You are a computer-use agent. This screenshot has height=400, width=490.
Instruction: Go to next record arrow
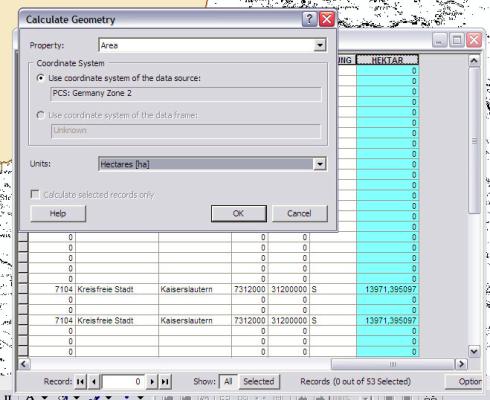(x=152, y=381)
